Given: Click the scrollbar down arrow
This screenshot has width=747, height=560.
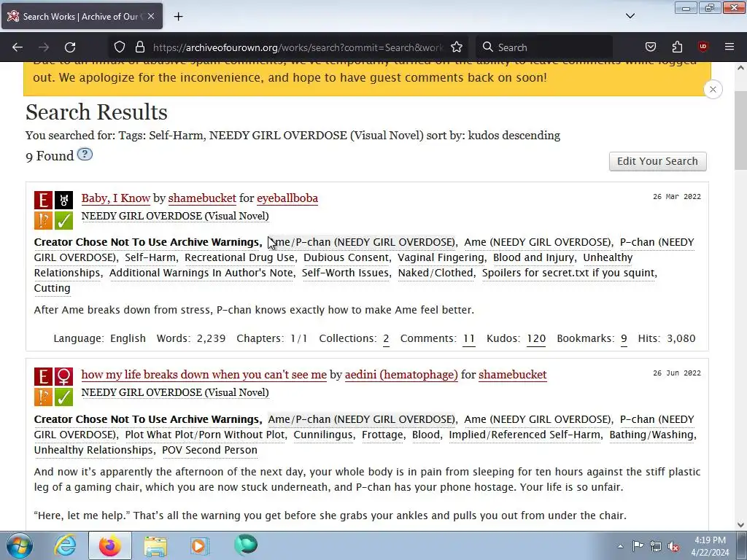Looking at the screenshot, I should click(740, 525).
